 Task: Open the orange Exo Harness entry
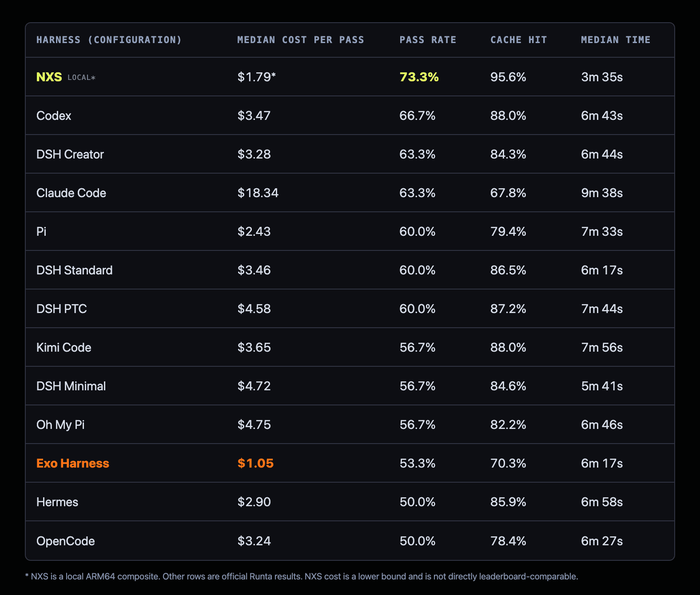coord(73,464)
